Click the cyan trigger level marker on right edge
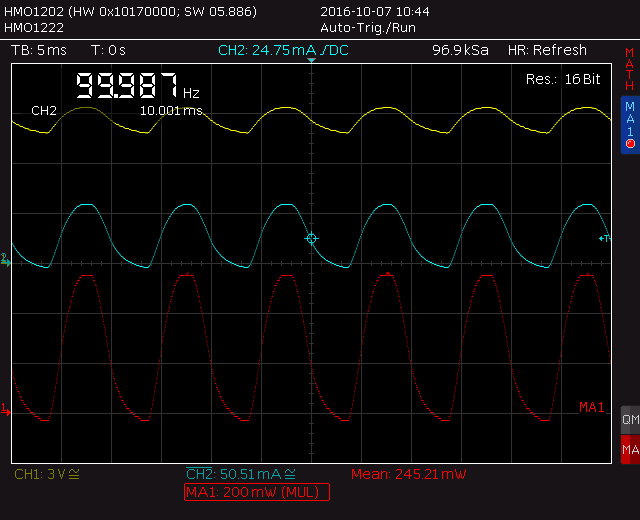This screenshot has height=520, width=640. (x=604, y=238)
